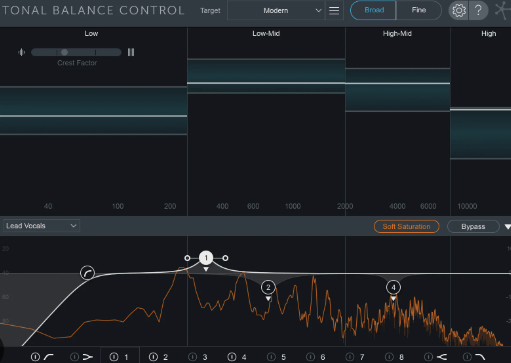Toggle power for band 4
This screenshot has height=363, width=511.
point(232,357)
